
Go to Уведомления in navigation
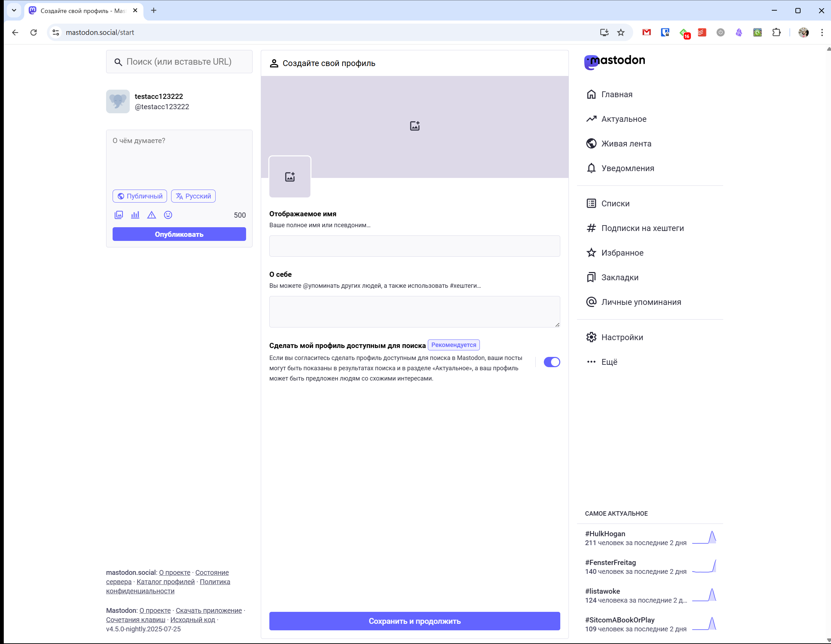tap(627, 168)
